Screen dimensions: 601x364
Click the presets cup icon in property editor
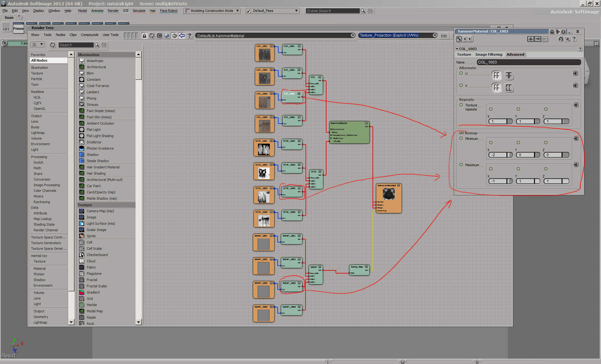coord(568,39)
